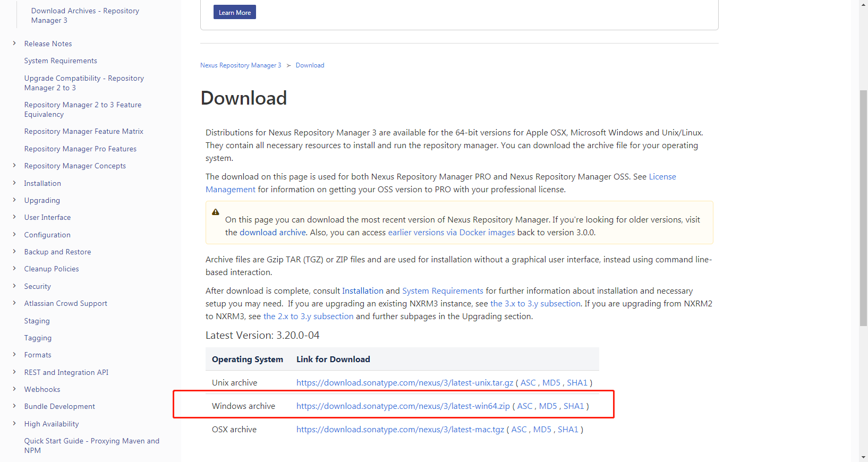
Task: Open Repository Manager Pro Features
Action: pyautogui.click(x=80, y=149)
